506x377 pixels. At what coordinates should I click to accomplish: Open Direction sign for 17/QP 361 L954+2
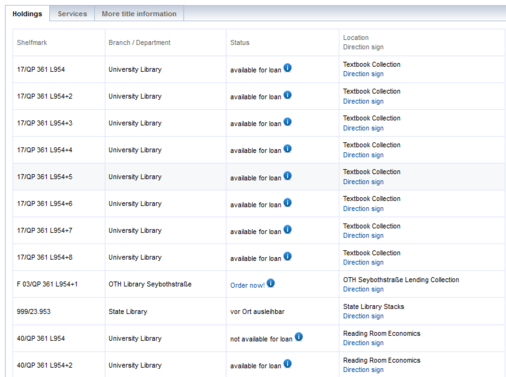(363, 101)
